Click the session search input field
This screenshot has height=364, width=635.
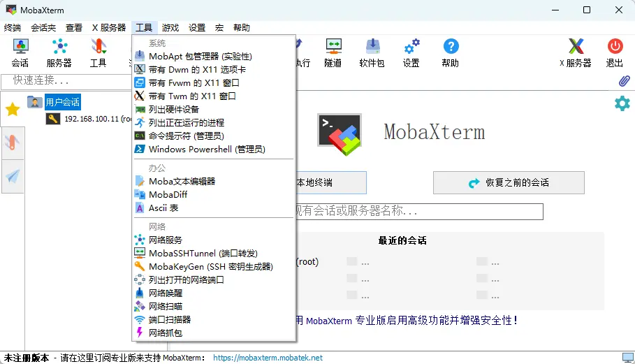419,212
